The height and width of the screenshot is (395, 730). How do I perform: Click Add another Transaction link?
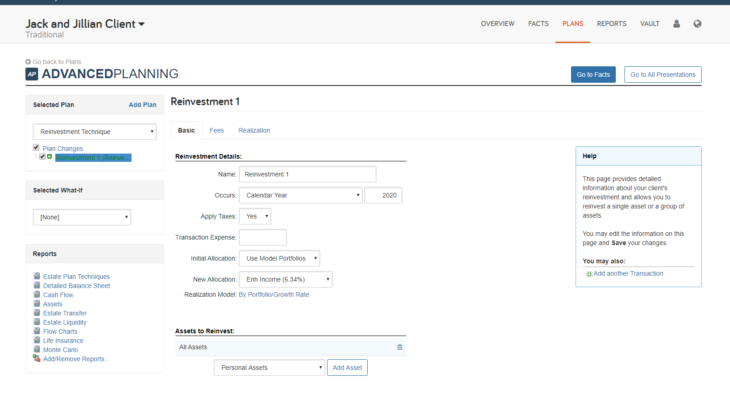pos(628,273)
